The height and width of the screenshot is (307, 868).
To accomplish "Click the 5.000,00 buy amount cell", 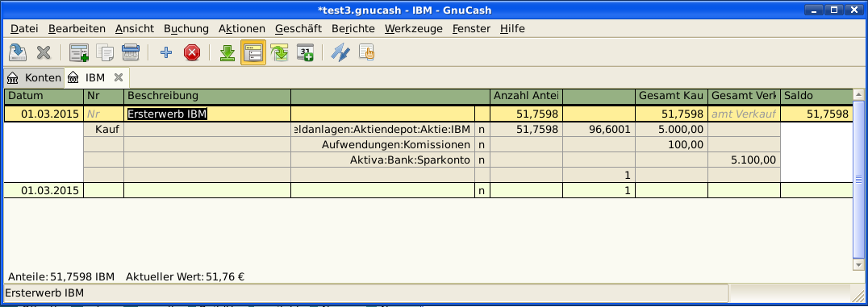I will pyautogui.click(x=671, y=130).
